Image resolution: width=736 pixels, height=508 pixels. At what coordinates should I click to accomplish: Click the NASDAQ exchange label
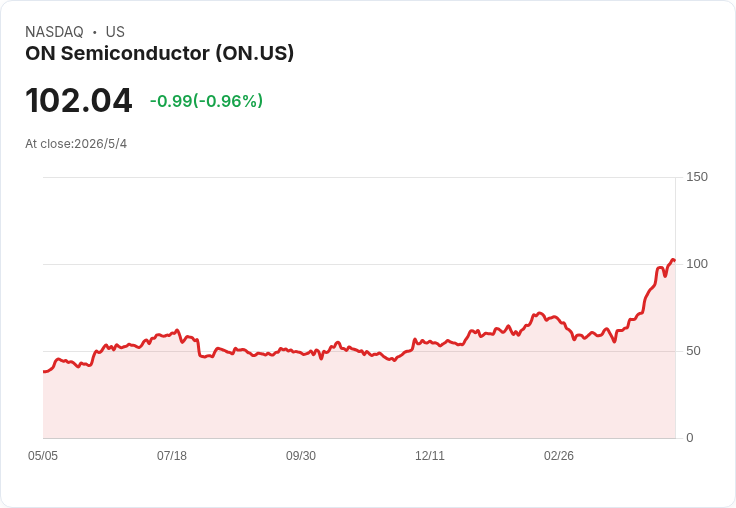click(54, 32)
